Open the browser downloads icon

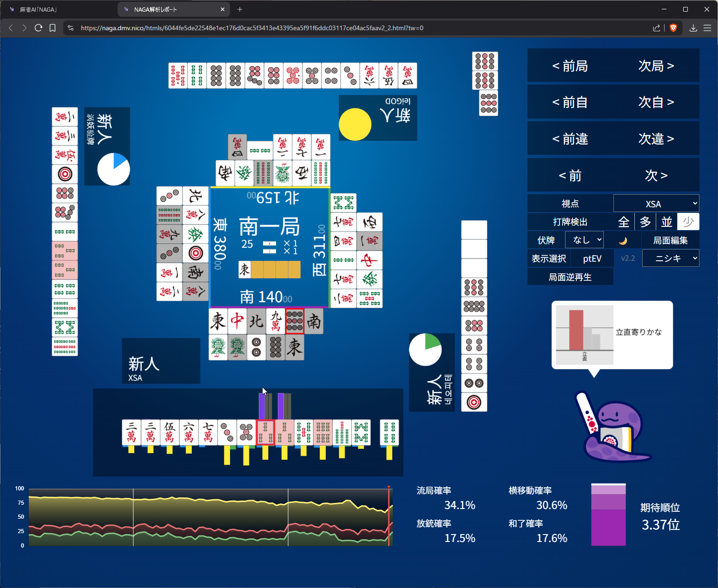[693, 28]
